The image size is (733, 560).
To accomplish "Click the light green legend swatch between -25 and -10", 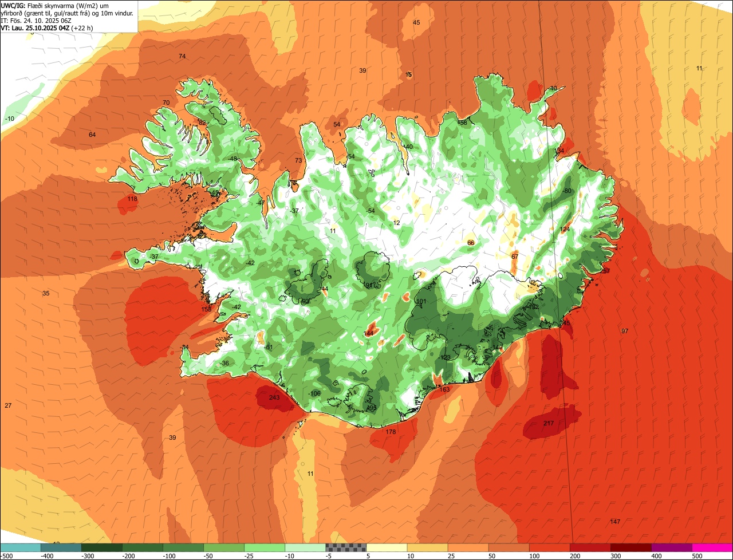I will pyautogui.click(x=265, y=548).
